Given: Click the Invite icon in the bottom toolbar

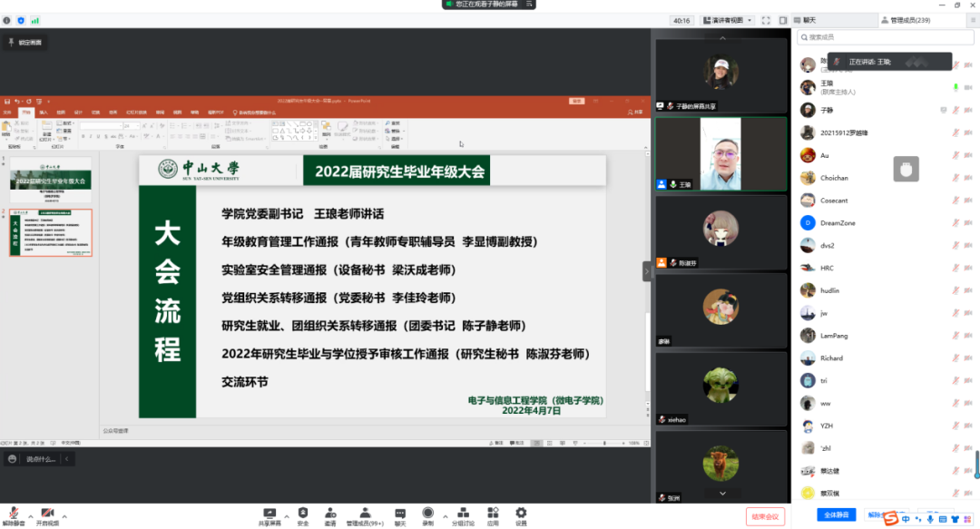Looking at the screenshot, I should (330, 514).
